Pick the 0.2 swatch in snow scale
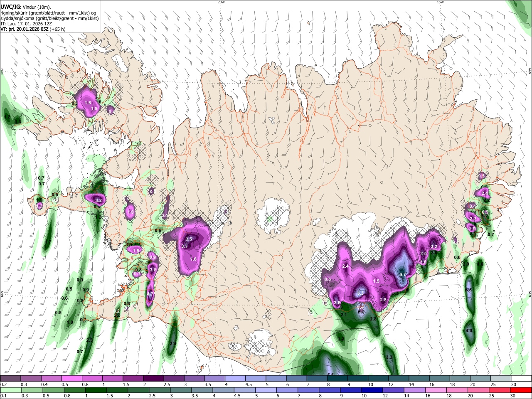The height and width of the screenshot is (399, 532). pyautogui.click(x=11, y=379)
